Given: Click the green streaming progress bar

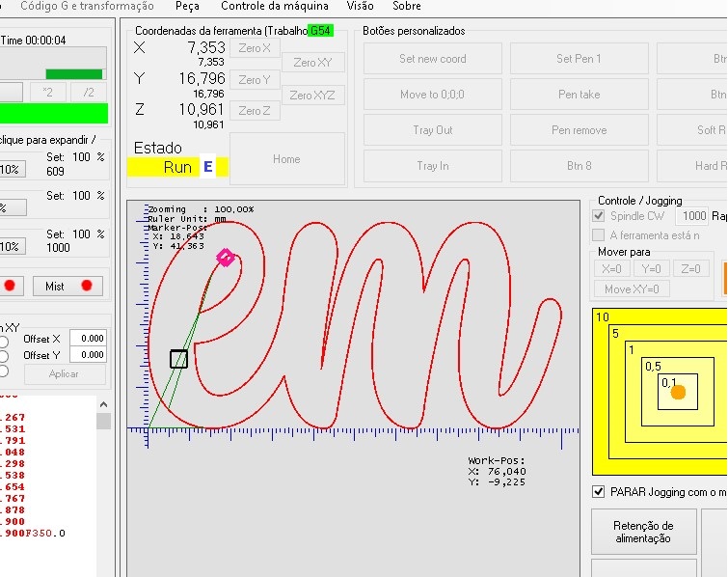Looking at the screenshot, I should [x=73, y=74].
